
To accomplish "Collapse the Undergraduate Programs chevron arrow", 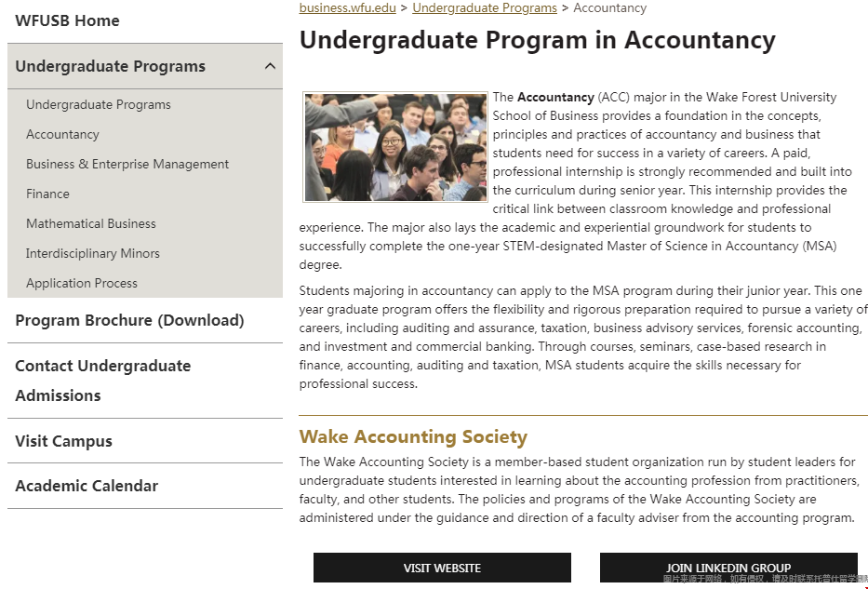I will point(270,66).
